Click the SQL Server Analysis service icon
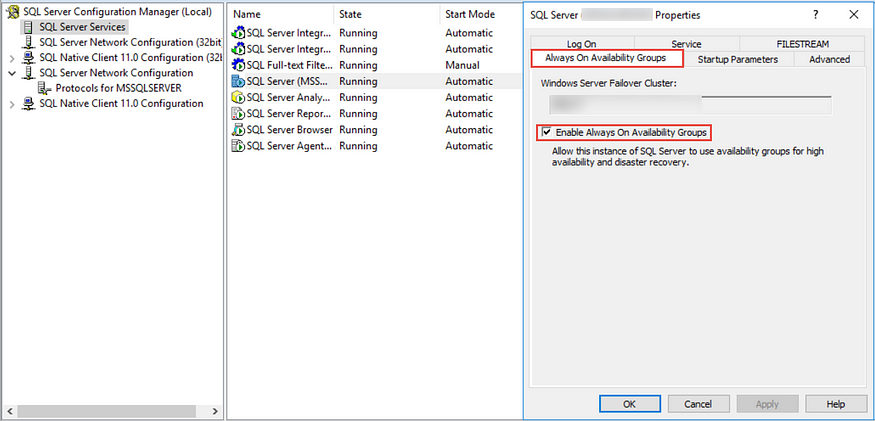The width and height of the screenshot is (875, 421). tap(238, 98)
